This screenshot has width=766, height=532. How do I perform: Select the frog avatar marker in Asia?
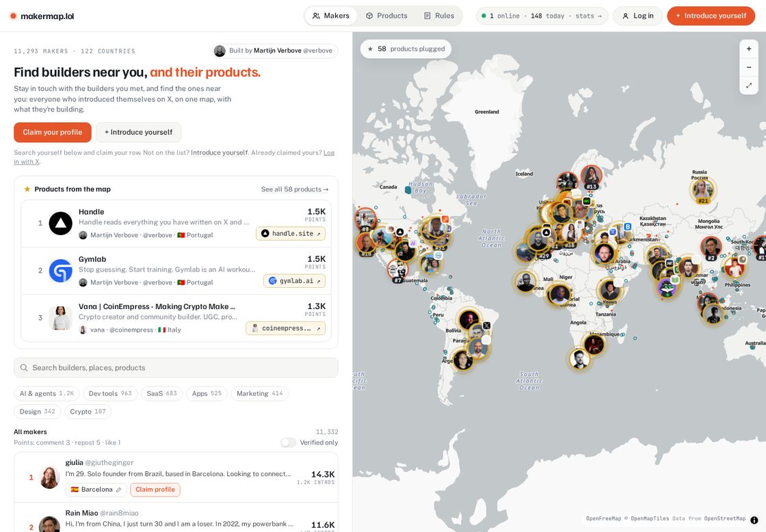[x=667, y=287]
